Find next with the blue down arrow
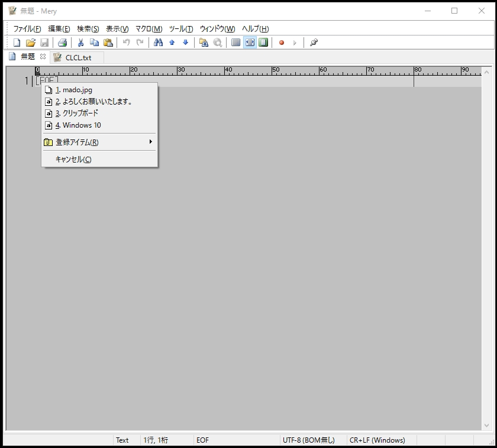 [x=185, y=43]
